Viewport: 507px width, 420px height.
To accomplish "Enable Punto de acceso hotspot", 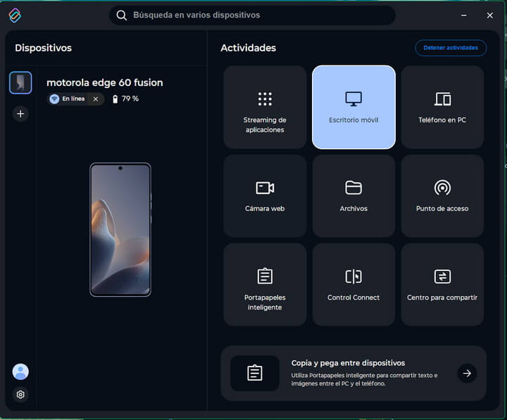I will click(x=442, y=196).
